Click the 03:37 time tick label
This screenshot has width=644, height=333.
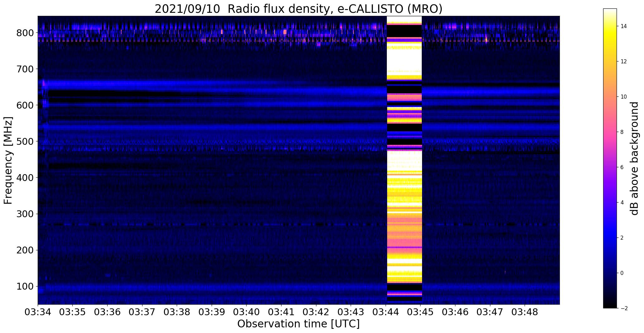[142, 312]
